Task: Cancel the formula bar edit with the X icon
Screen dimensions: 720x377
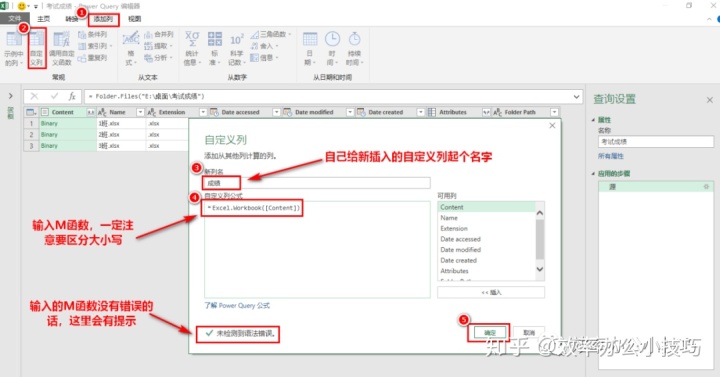Action: point(34,96)
